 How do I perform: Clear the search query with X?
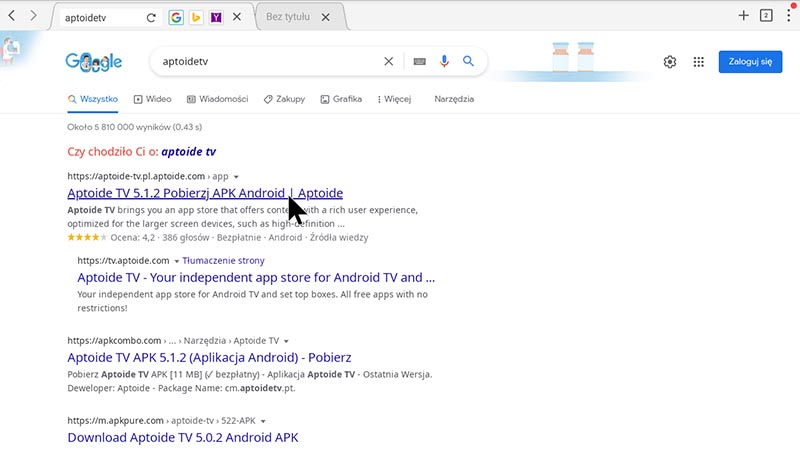tap(389, 61)
